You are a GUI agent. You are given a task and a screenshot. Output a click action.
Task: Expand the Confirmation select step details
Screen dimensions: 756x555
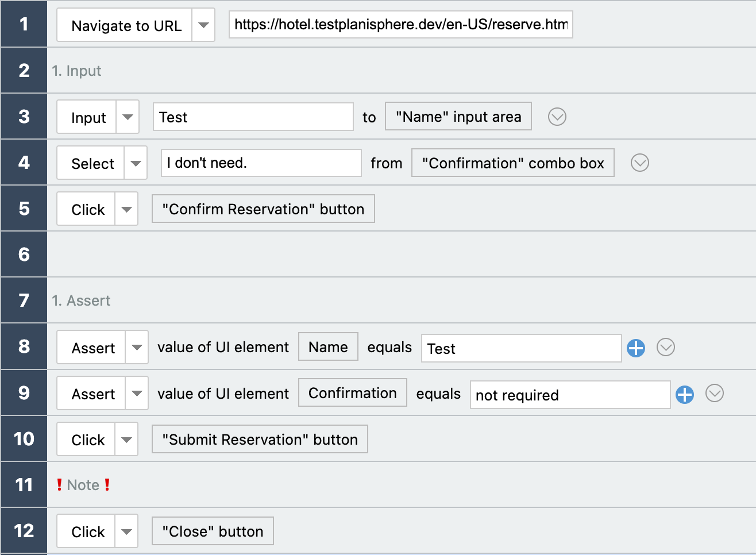click(639, 163)
